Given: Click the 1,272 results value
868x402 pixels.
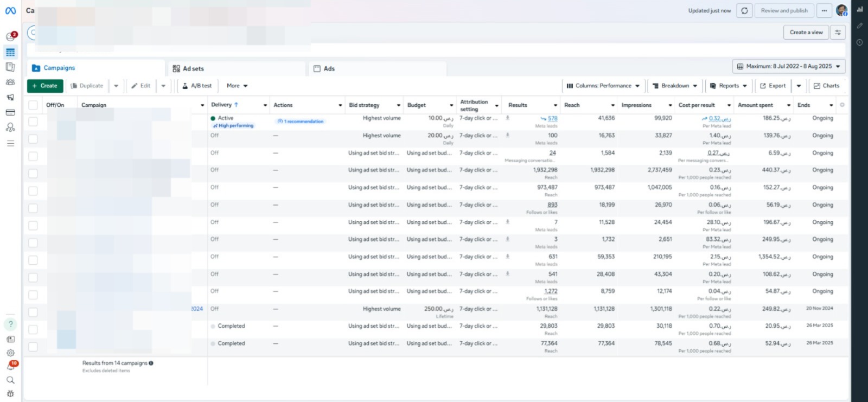Looking at the screenshot, I should click(551, 291).
